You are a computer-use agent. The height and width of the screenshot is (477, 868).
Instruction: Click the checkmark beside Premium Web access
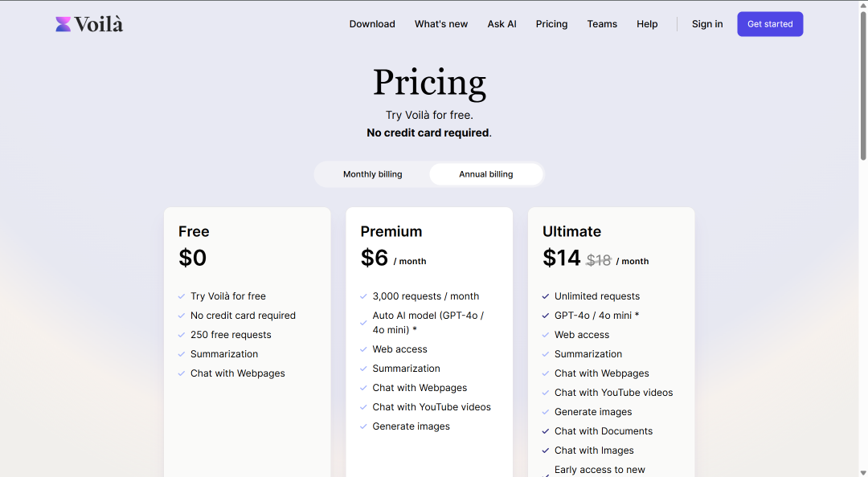(x=363, y=349)
